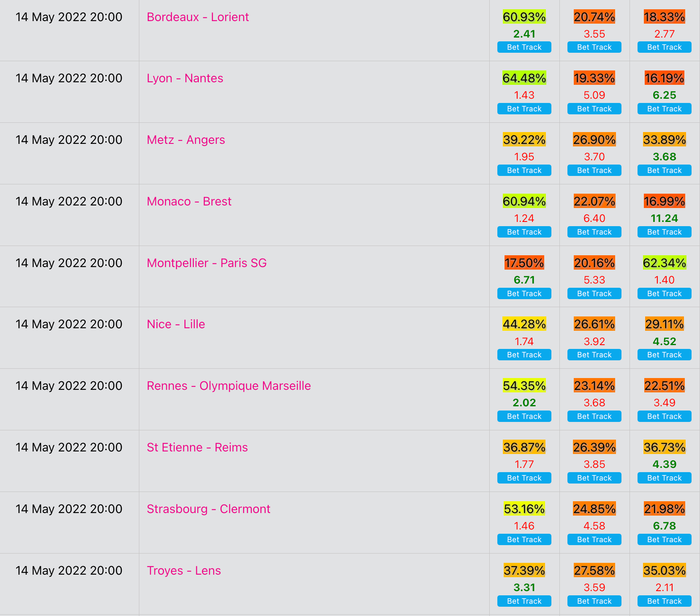Click Bet Track under Paris SG odds 1.40
This screenshot has height=616, width=700.
pyautogui.click(x=665, y=294)
